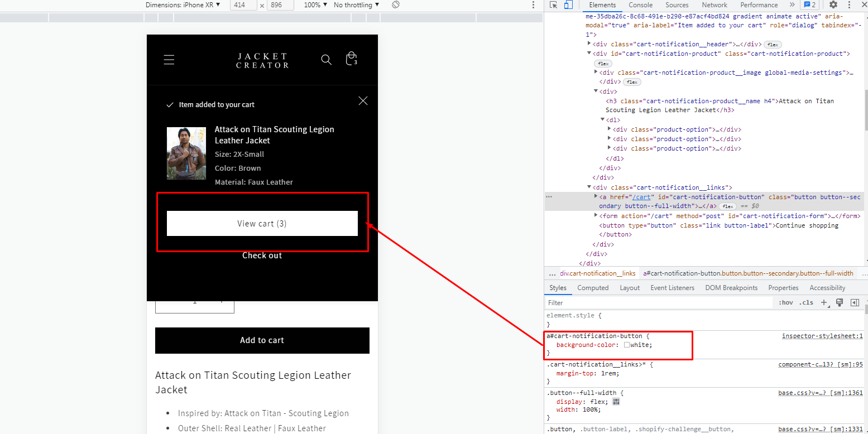Screen dimensions: 868x434
Task: Click the h3 cart-notification-product__name node
Action: point(720,105)
